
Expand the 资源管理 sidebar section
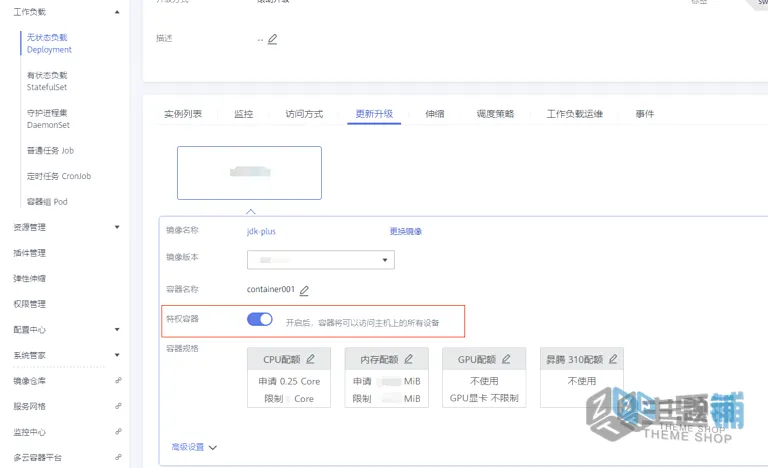(117, 227)
